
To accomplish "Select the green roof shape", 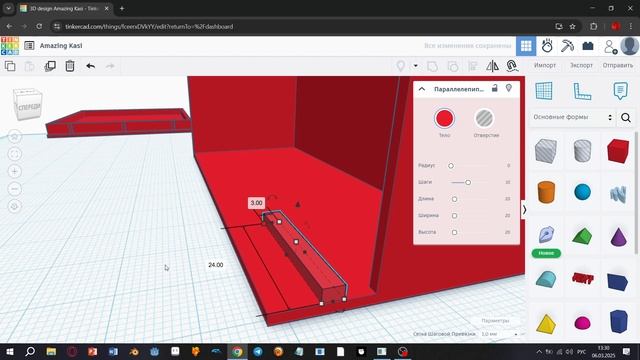I will point(582,236).
